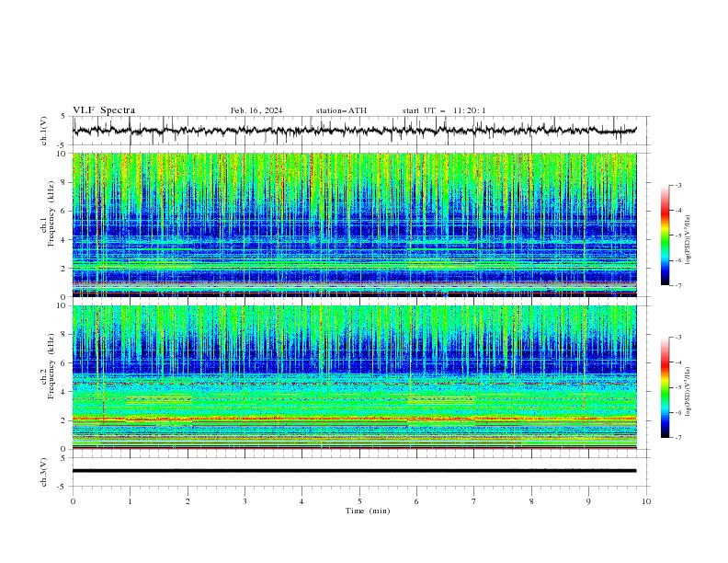The width and height of the screenshot is (728, 563).
Task: Click inside the ch.1 spectrogram panel
Action: pyautogui.click(x=354, y=224)
